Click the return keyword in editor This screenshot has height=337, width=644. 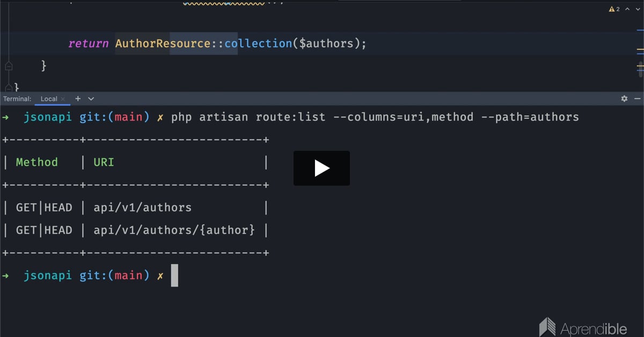[x=88, y=43]
